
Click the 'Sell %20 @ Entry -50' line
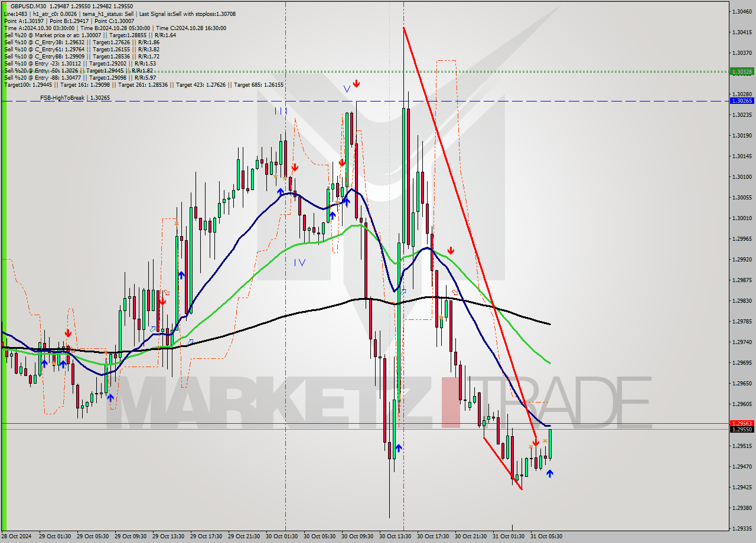click(x=79, y=70)
